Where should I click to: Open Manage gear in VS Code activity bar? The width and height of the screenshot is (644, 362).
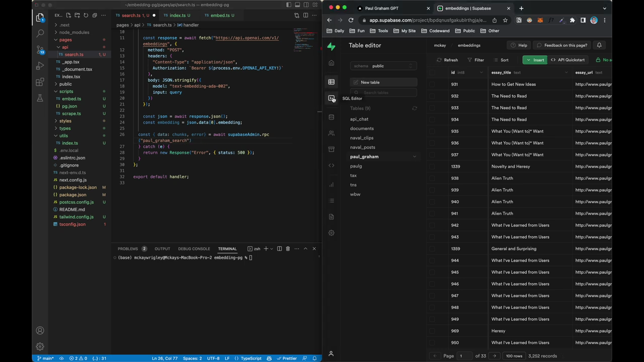(40, 346)
